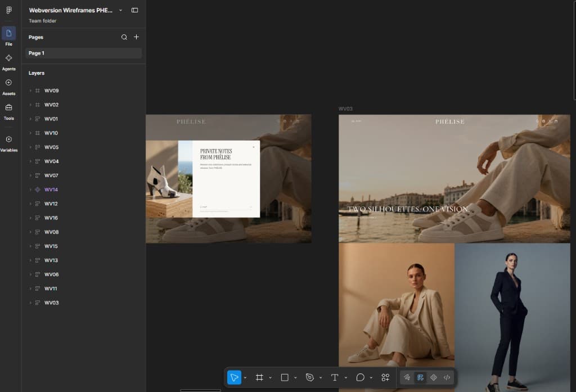Select the Comment tool
Image resolution: width=576 pixels, height=392 pixels.
360,377
